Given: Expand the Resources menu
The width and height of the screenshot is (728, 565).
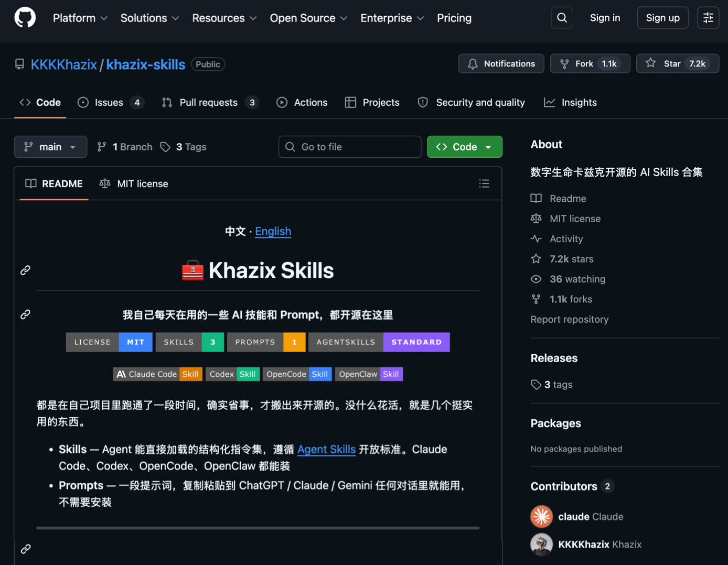Looking at the screenshot, I should [x=224, y=18].
